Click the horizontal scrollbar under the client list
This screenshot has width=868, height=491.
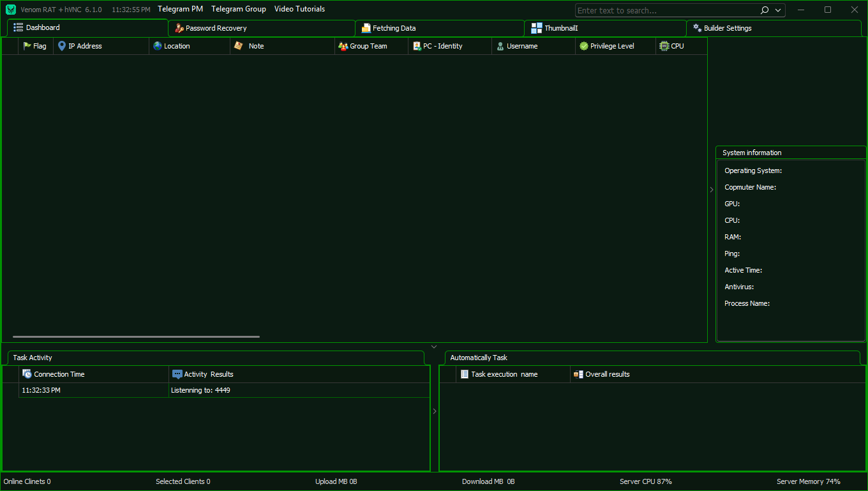[136, 336]
